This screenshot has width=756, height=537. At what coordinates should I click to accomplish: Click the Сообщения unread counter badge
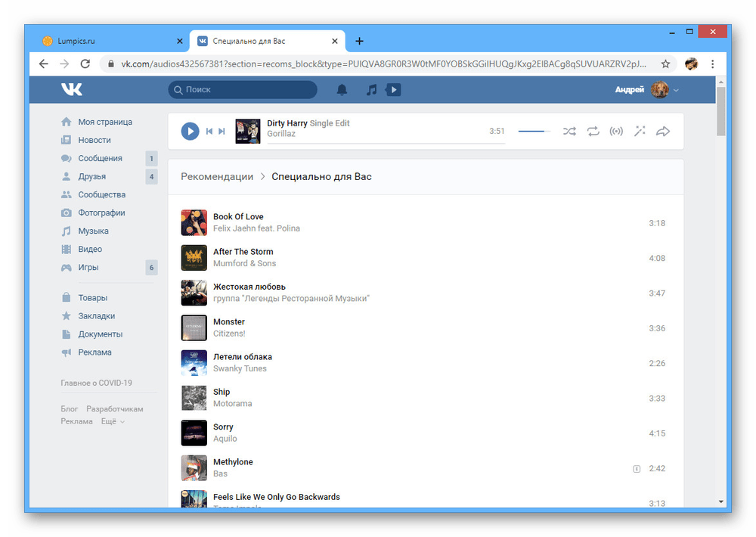(151, 158)
